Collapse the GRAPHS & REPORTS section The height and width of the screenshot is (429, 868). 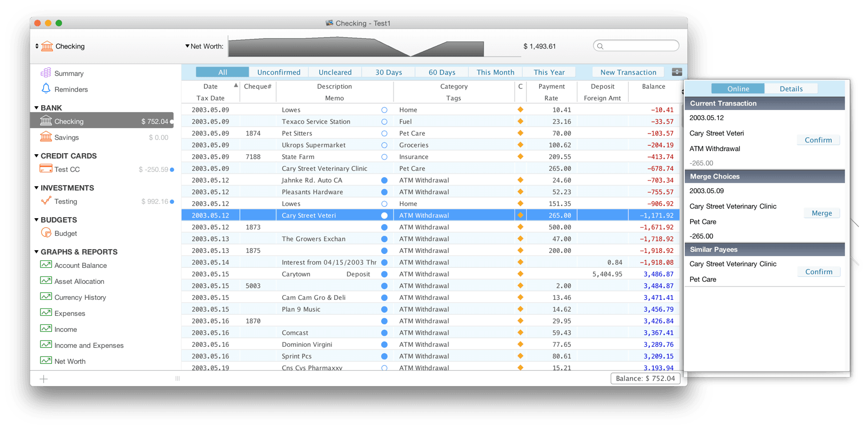(x=36, y=252)
